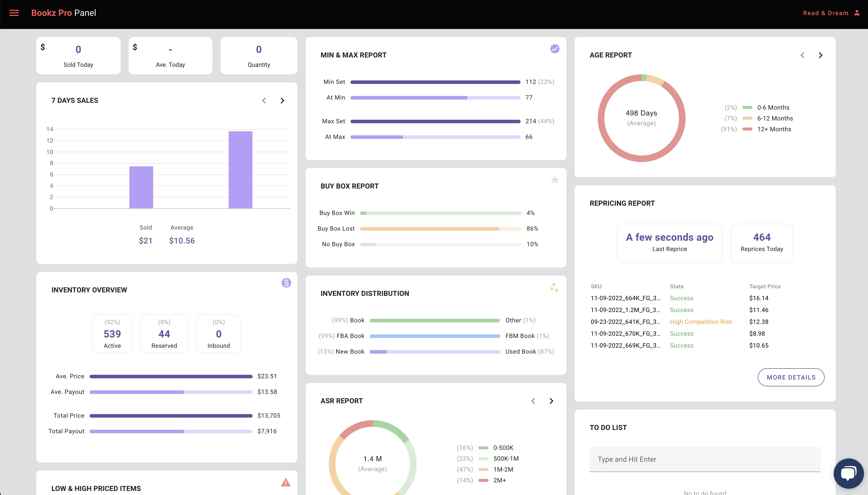Show next Age Report page

(x=820, y=55)
